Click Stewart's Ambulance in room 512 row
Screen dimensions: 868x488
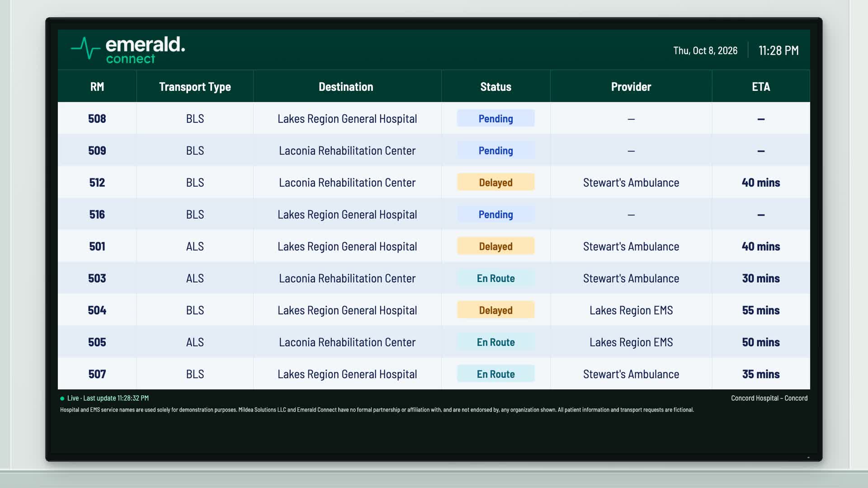(x=631, y=183)
